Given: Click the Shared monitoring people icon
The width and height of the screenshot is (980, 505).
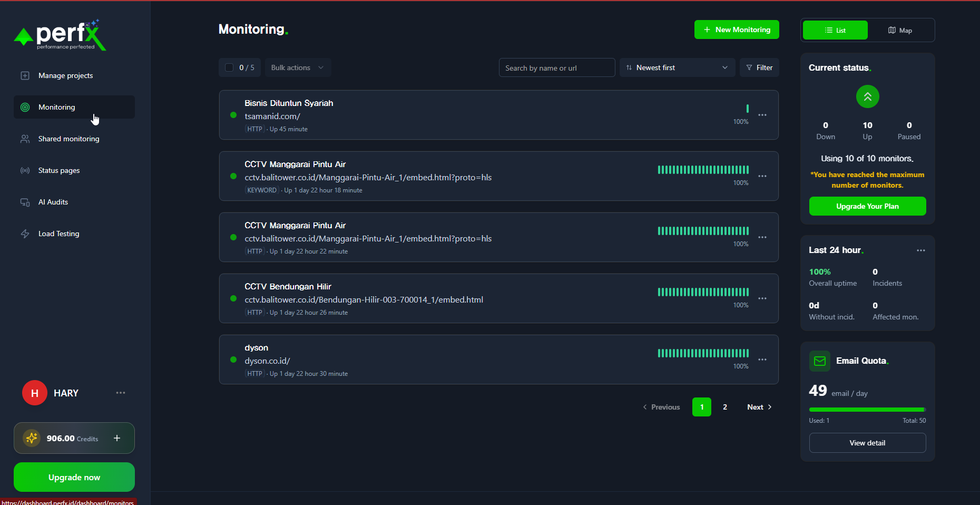Looking at the screenshot, I should click(25, 139).
